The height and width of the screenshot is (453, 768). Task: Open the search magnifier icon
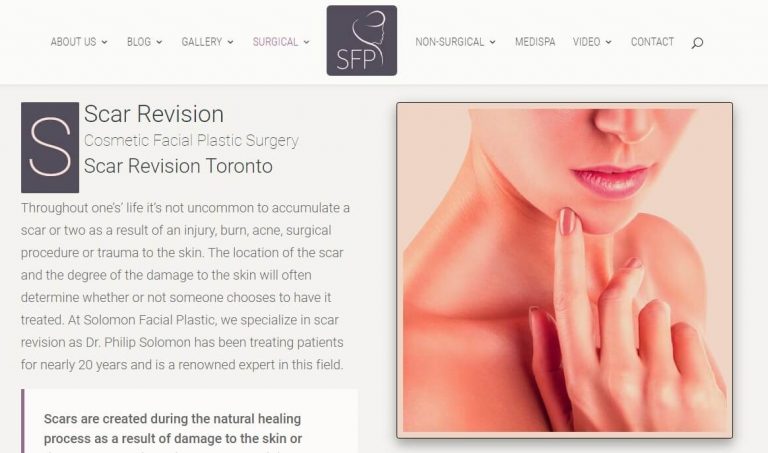697,43
